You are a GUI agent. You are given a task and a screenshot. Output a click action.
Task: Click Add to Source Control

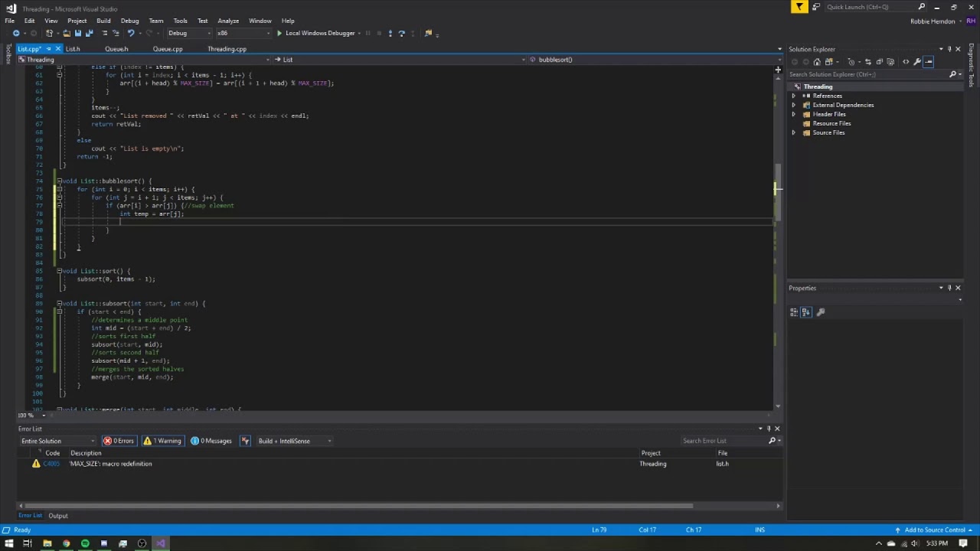pyautogui.click(x=934, y=530)
